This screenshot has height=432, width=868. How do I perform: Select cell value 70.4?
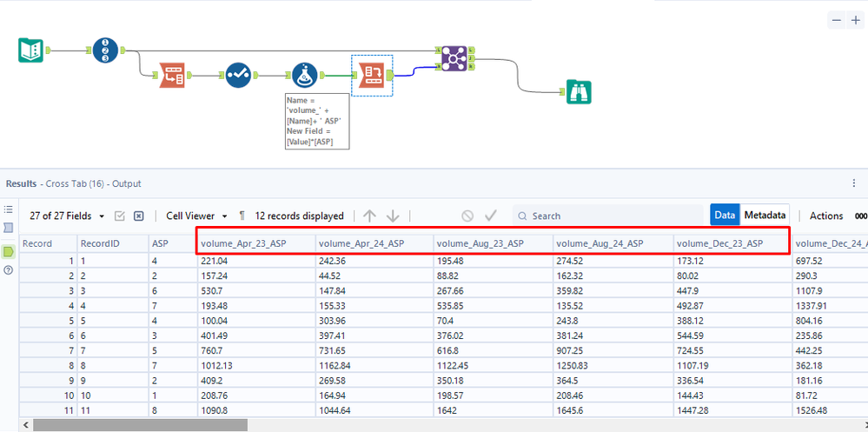click(x=494, y=320)
